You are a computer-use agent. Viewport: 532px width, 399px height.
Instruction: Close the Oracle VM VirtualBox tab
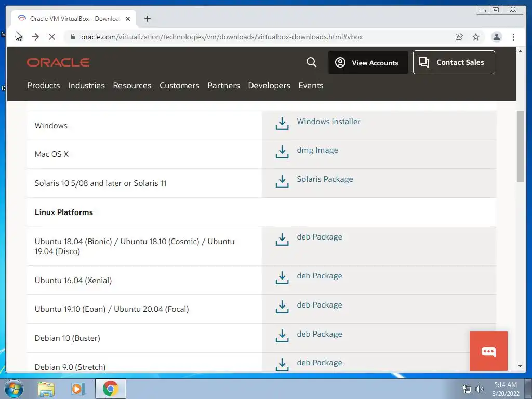[x=128, y=19]
